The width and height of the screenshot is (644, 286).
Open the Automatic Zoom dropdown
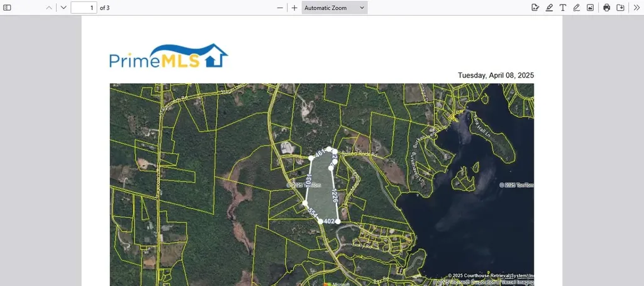[334, 8]
